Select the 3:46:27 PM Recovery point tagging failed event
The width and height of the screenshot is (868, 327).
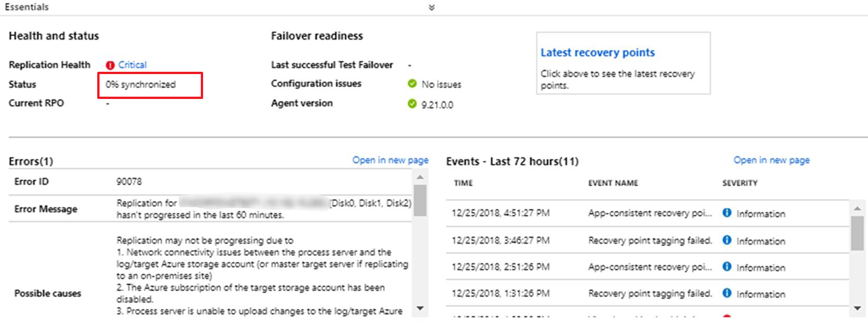[649, 240]
